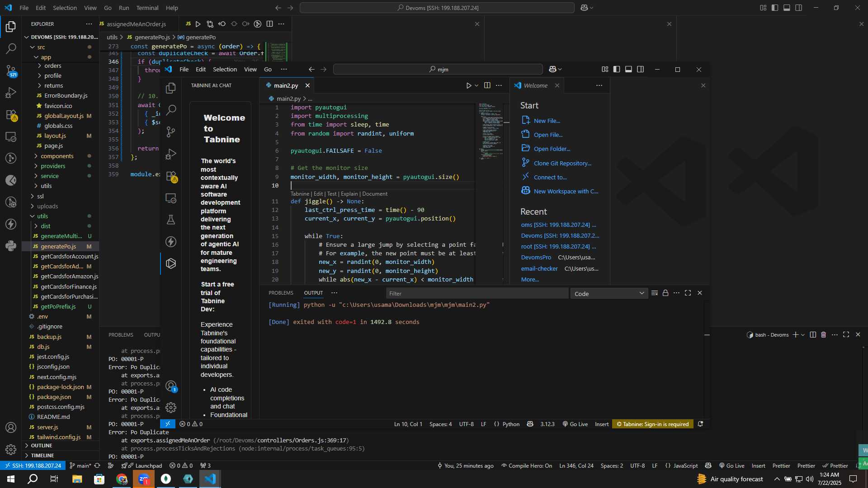Image resolution: width=868 pixels, height=488 pixels.
Task: Maximize the Devoms terminal panel size
Action: click(846, 335)
